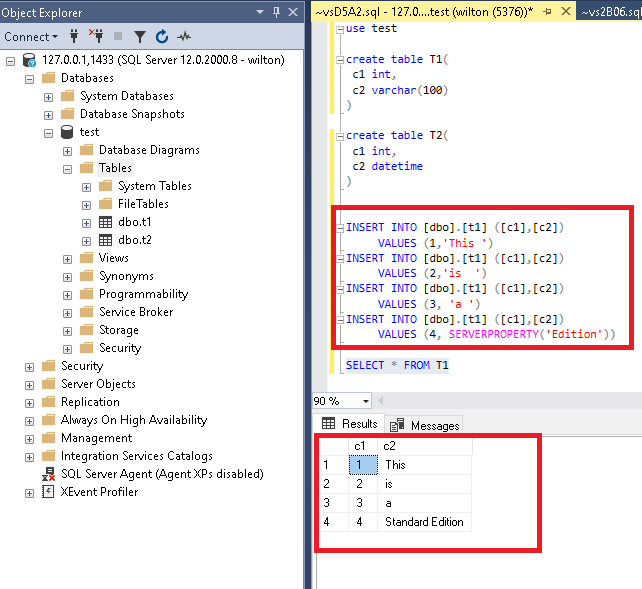Screen dimensions: 642x589
Task: Close the Object Explorer panel
Action: click(293, 12)
